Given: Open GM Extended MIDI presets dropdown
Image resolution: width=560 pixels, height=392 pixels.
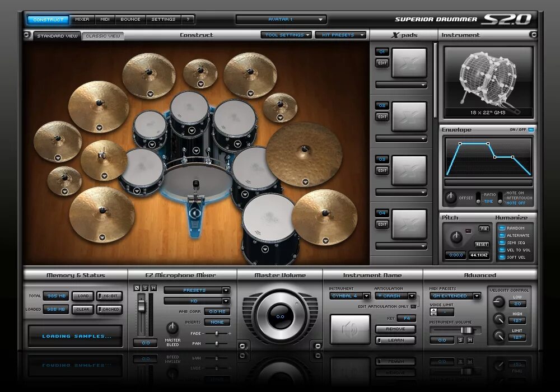Looking at the screenshot, I should click(x=455, y=296).
